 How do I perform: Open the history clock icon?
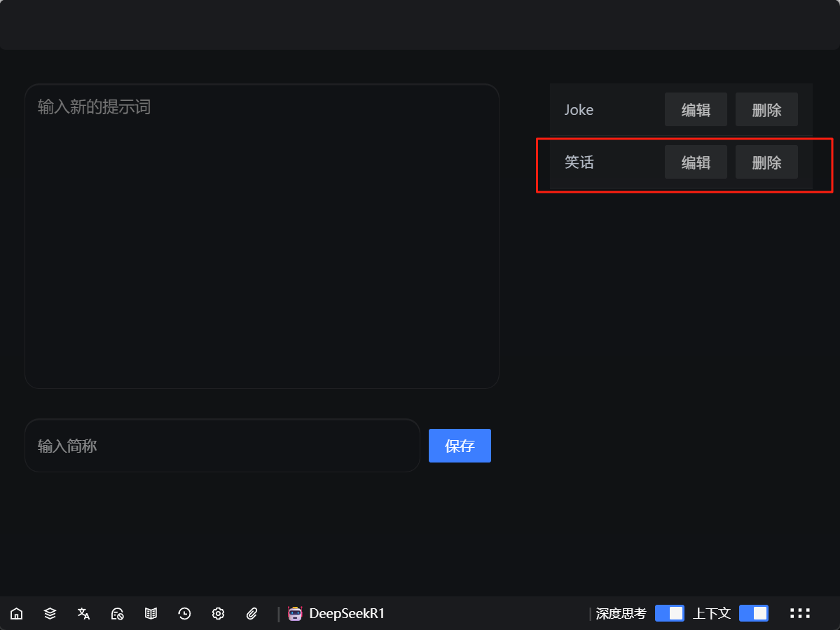(184, 614)
